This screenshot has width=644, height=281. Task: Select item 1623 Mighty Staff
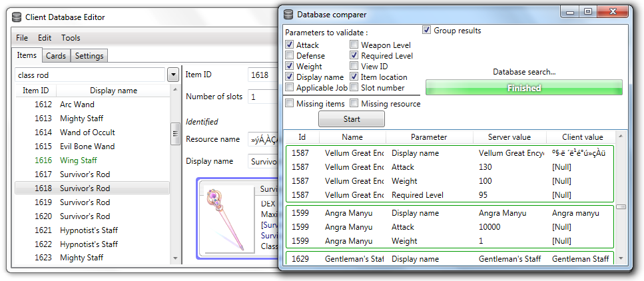click(93, 258)
